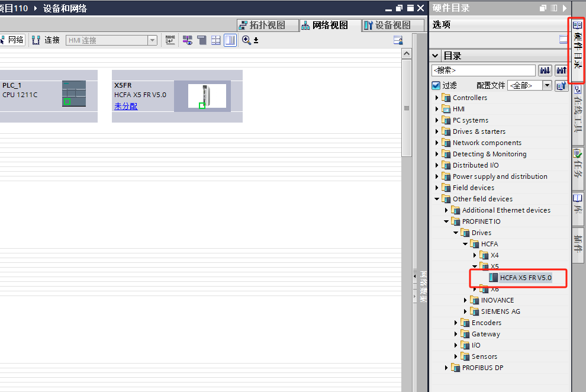Select the Gateway folder

pyautogui.click(x=486, y=334)
